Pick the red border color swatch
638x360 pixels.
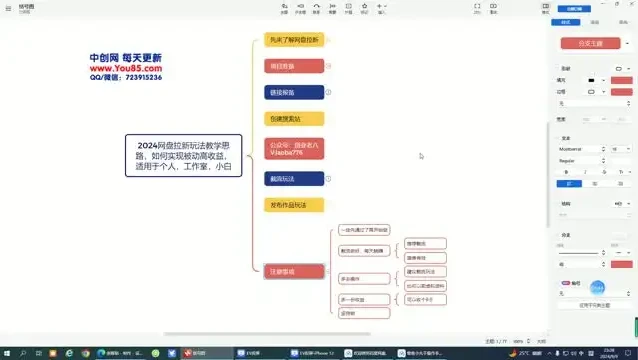click(621, 92)
